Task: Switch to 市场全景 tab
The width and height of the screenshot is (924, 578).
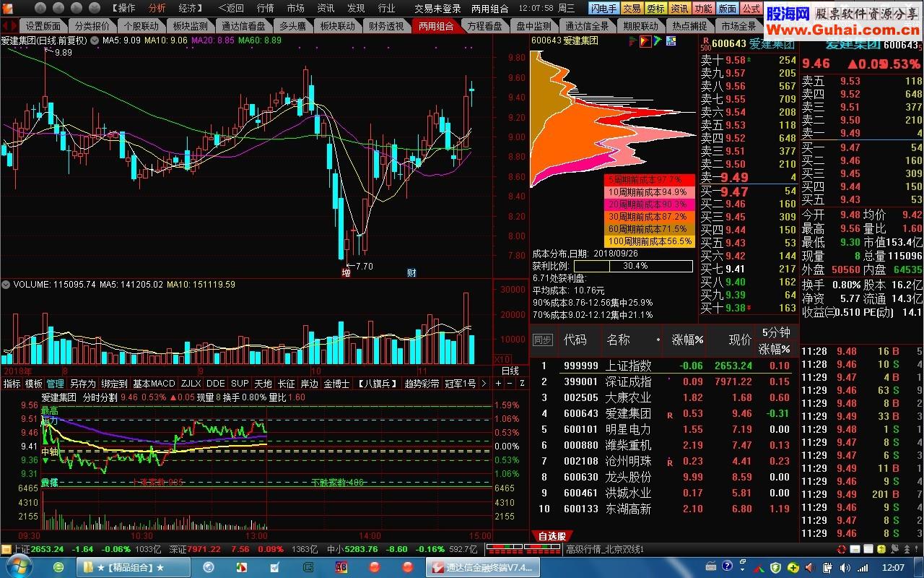Action: (738, 25)
